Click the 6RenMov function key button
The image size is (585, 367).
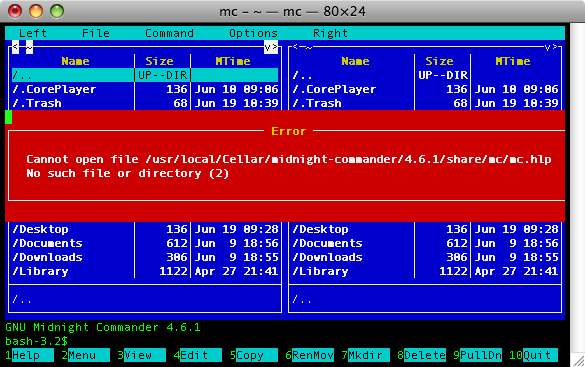click(310, 355)
